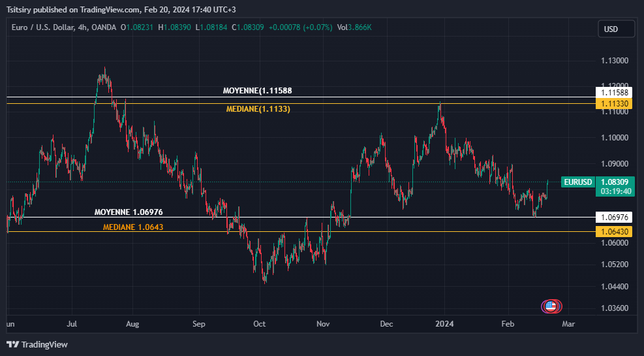Select the MOYENNE 1.06976 text label

point(129,212)
